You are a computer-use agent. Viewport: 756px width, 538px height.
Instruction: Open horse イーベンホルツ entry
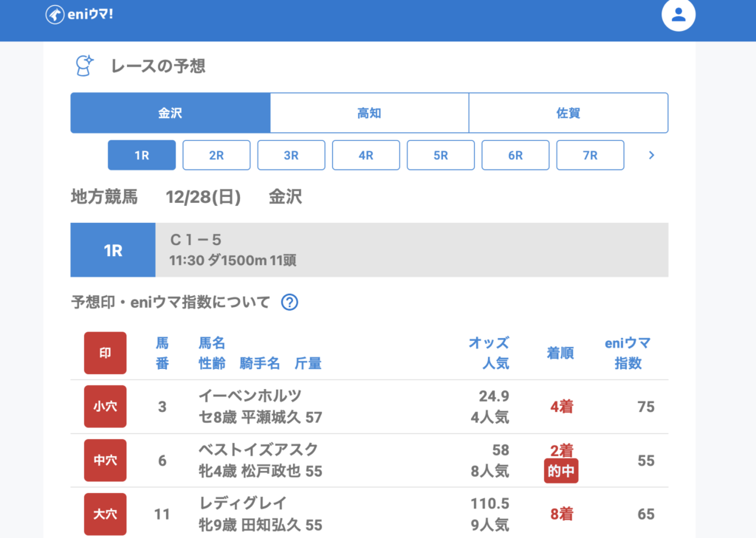250,396
